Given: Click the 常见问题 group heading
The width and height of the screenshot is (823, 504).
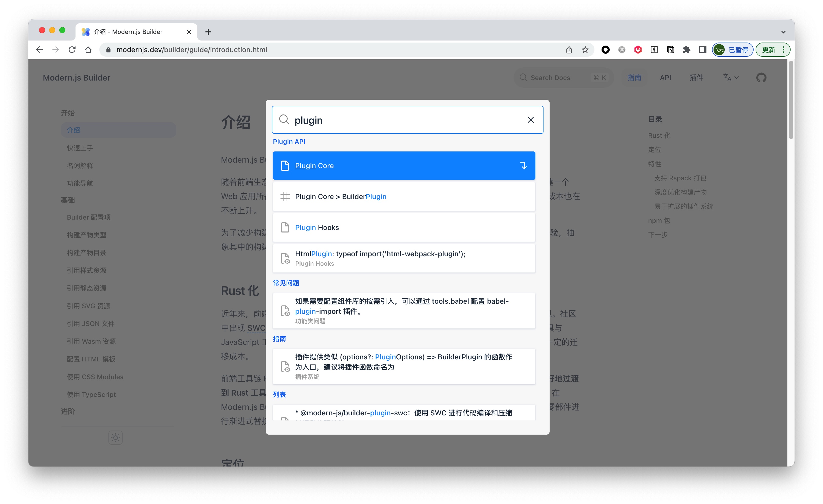Looking at the screenshot, I should coord(286,283).
